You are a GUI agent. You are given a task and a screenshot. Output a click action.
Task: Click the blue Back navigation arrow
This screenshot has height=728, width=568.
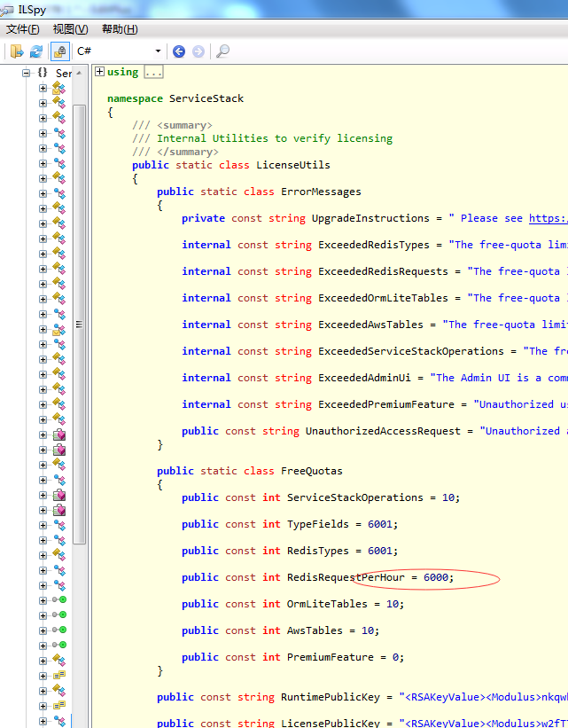point(179,51)
